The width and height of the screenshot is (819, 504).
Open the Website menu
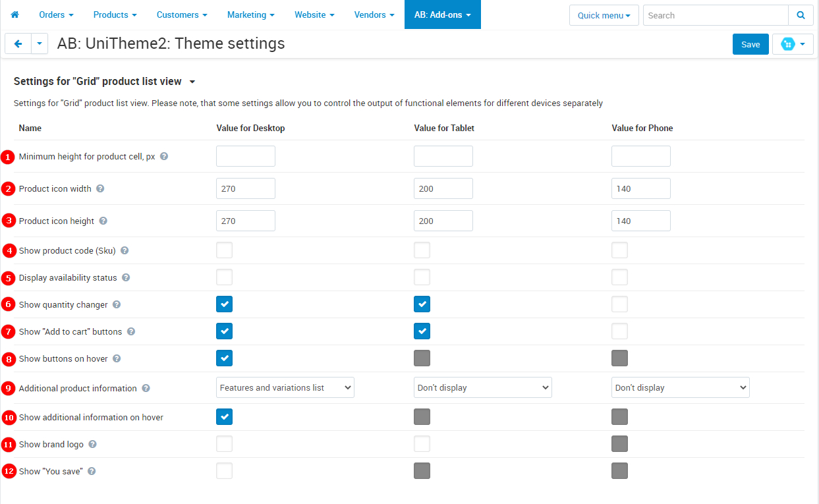(314, 14)
